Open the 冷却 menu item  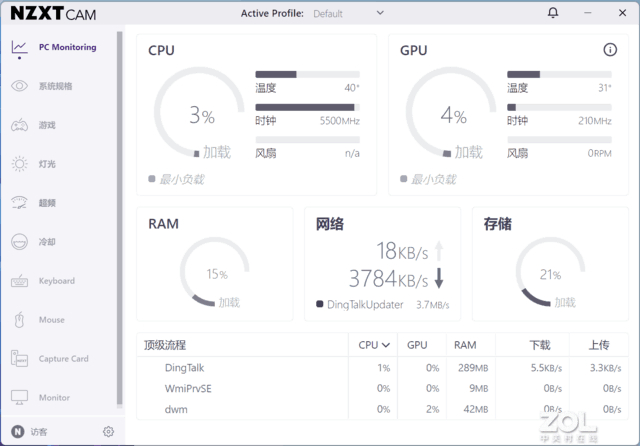tap(47, 242)
